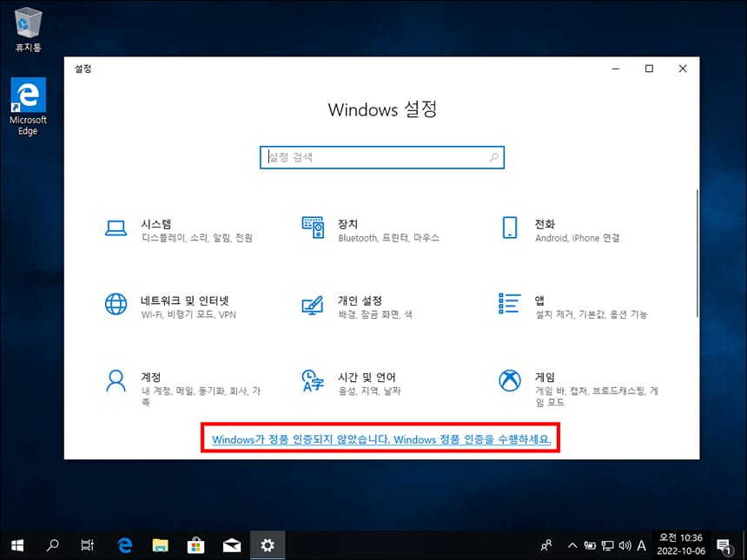This screenshot has width=747, height=560.
Task: Open 개인 설정 category title
Action: click(x=360, y=300)
